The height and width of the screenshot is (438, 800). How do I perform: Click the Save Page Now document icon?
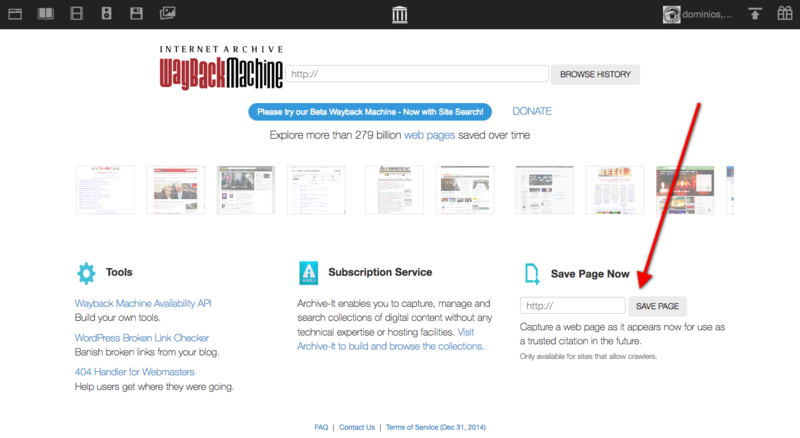tap(532, 274)
